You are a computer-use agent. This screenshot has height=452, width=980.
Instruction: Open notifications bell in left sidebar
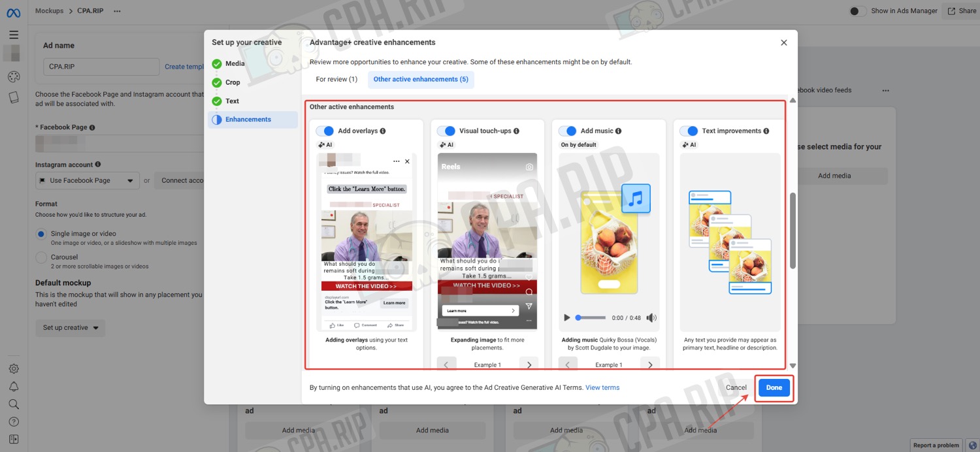click(x=14, y=387)
